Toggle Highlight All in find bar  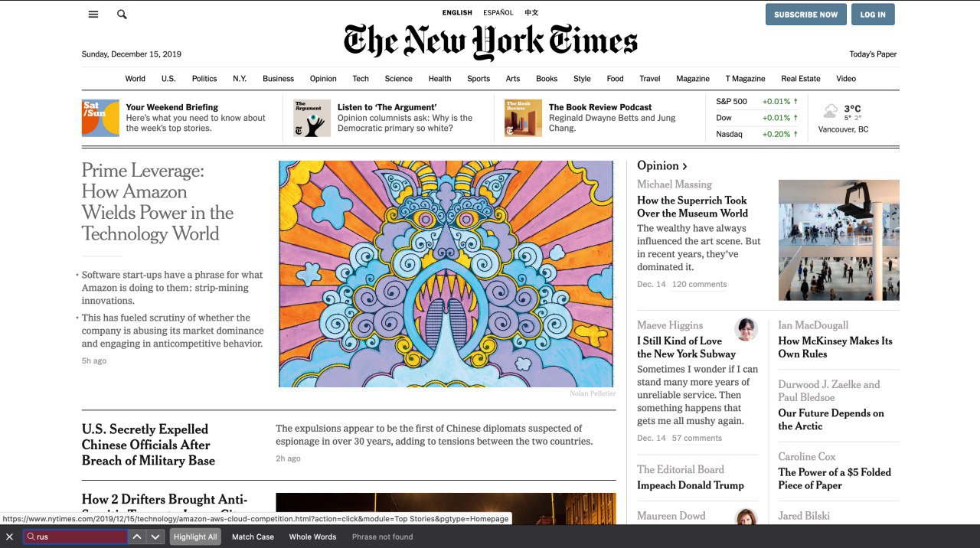pos(195,537)
